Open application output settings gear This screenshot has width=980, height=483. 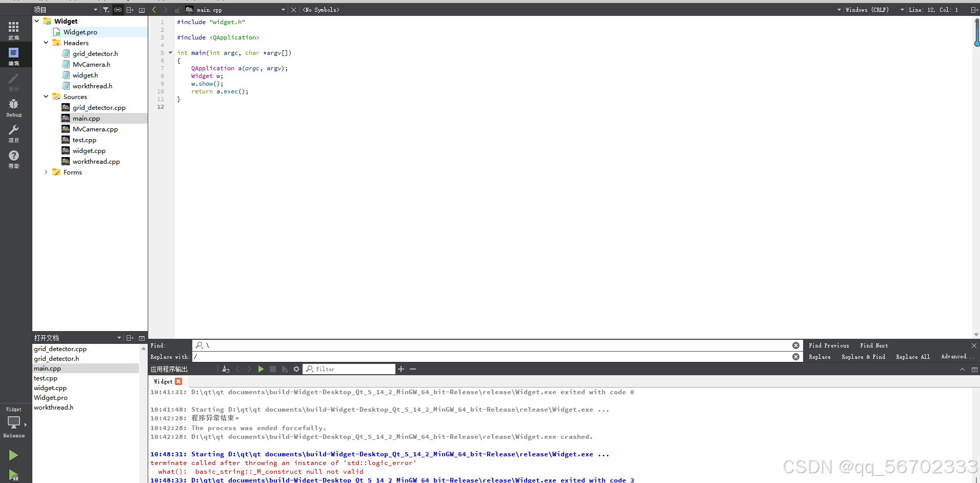click(296, 369)
